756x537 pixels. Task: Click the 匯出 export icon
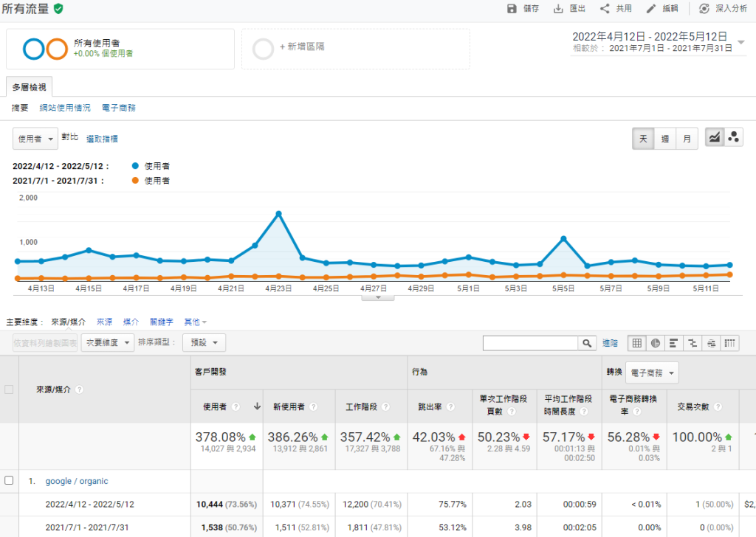click(x=559, y=9)
